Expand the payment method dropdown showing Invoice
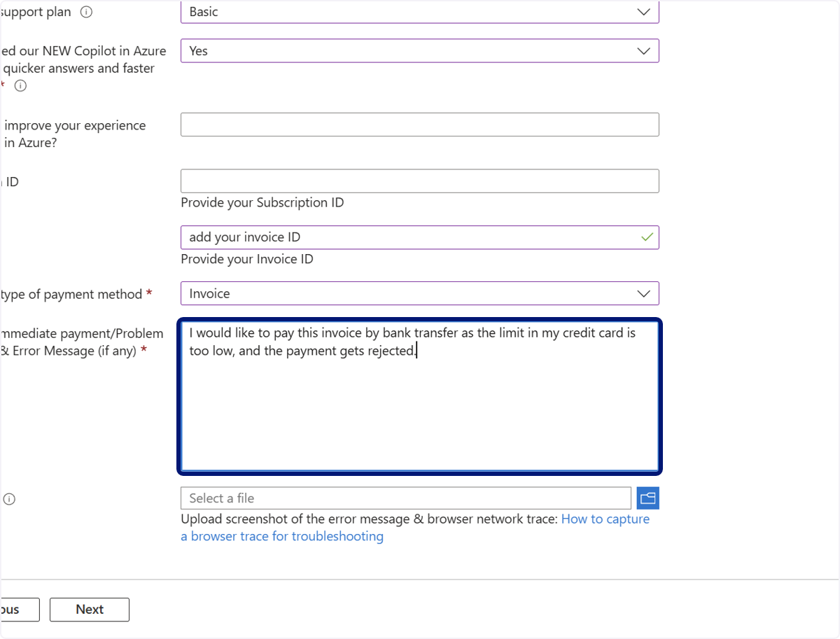 [x=420, y=293]
